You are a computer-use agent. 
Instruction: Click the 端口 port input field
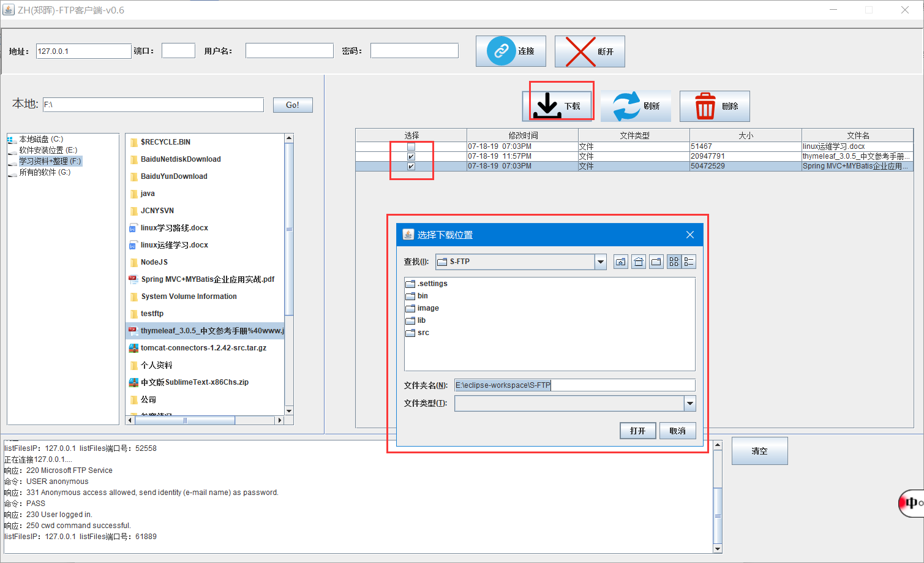(178, 51)
